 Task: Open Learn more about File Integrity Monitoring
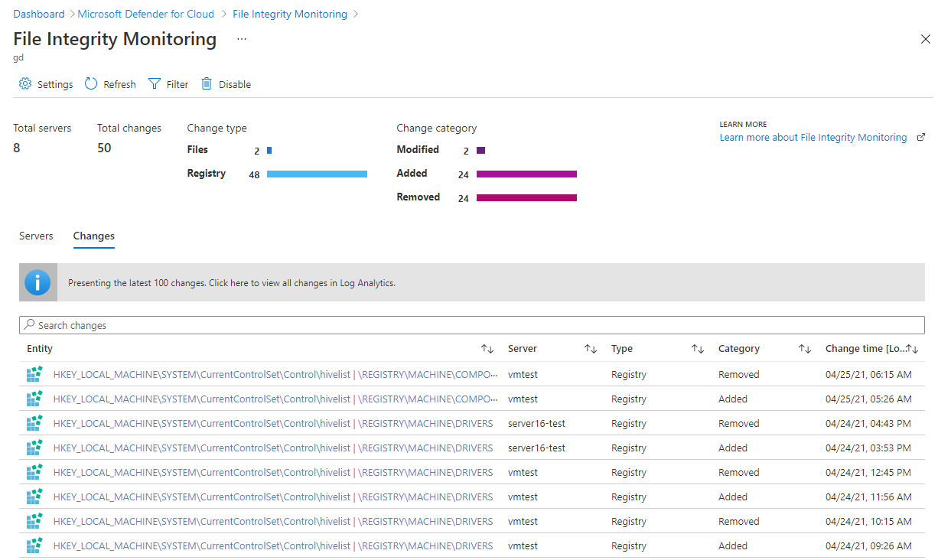point(813,138)
